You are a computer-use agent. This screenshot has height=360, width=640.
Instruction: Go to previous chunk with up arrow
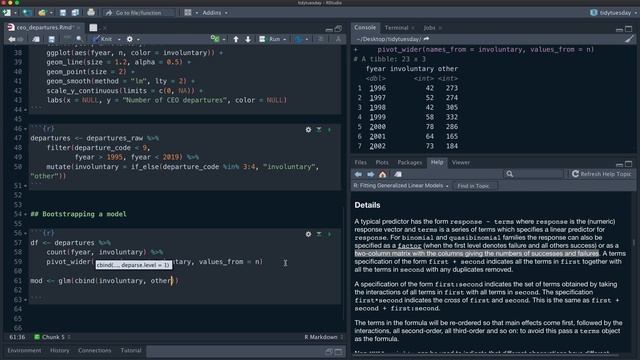click(236, 39)
